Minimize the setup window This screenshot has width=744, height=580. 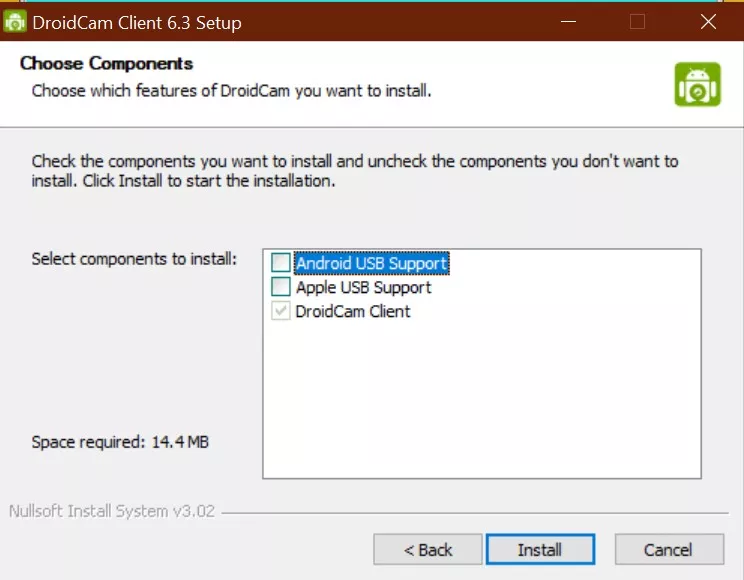tap(567, 21)
